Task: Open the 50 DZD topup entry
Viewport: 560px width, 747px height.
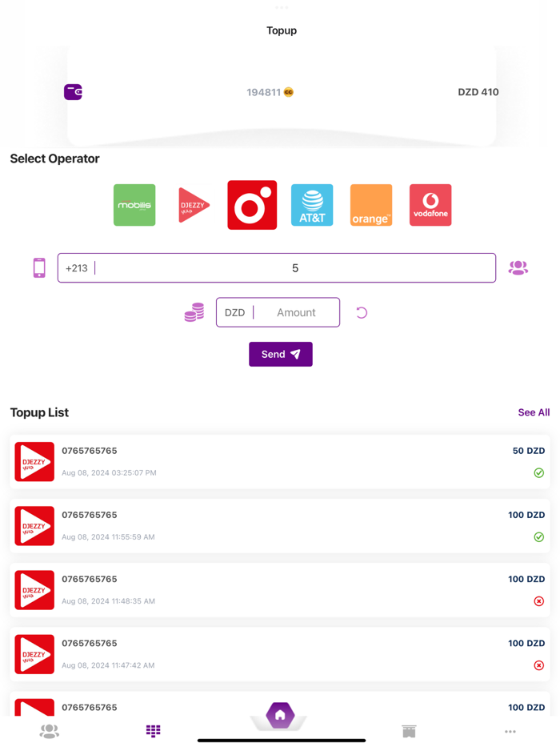Action: point(280,462)
